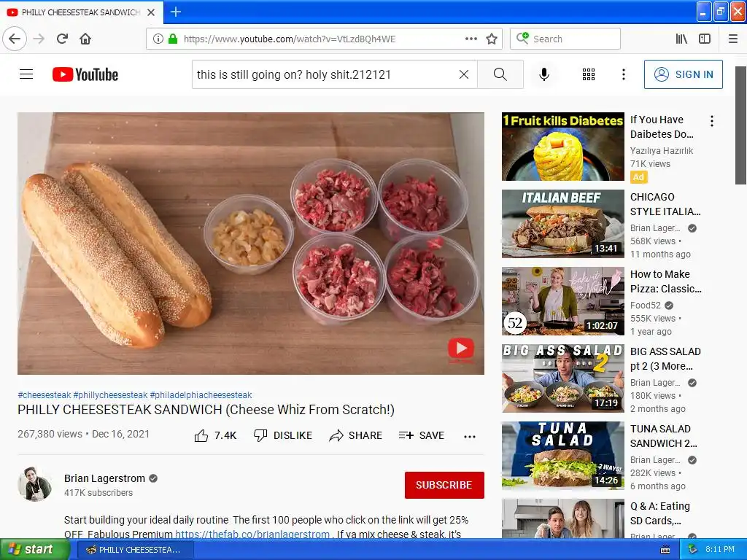The image size is (747, 560).
Task: Click the 417K subscribers text
Action: click(x=98, y=493)
